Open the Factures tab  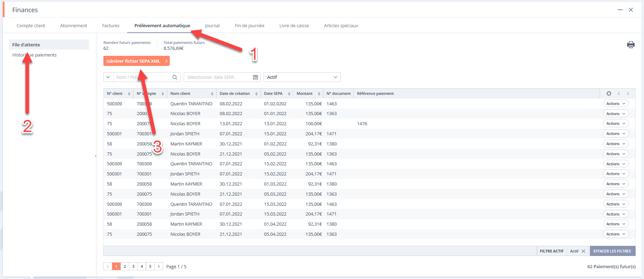[x=111, y=25]
